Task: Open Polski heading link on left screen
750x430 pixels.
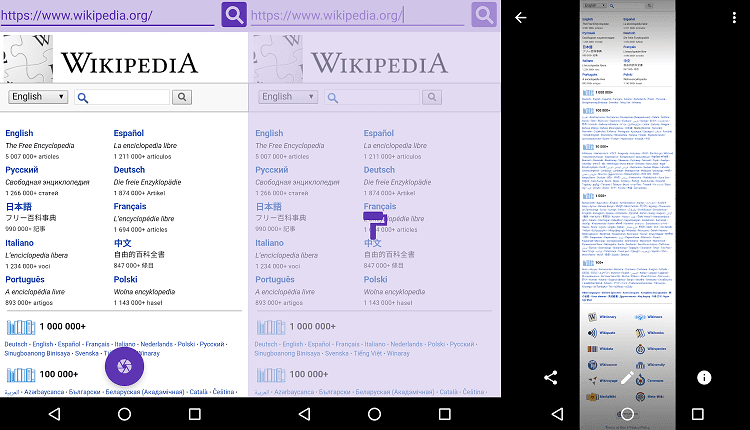Action: (x=125, y=279)
